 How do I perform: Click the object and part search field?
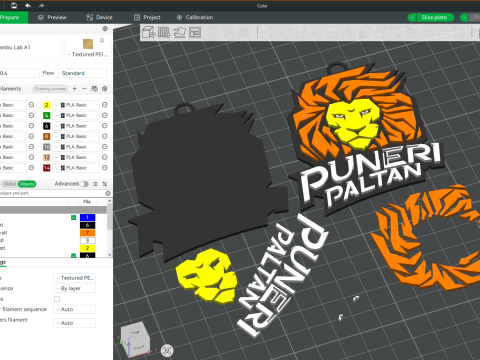point(52,193)
